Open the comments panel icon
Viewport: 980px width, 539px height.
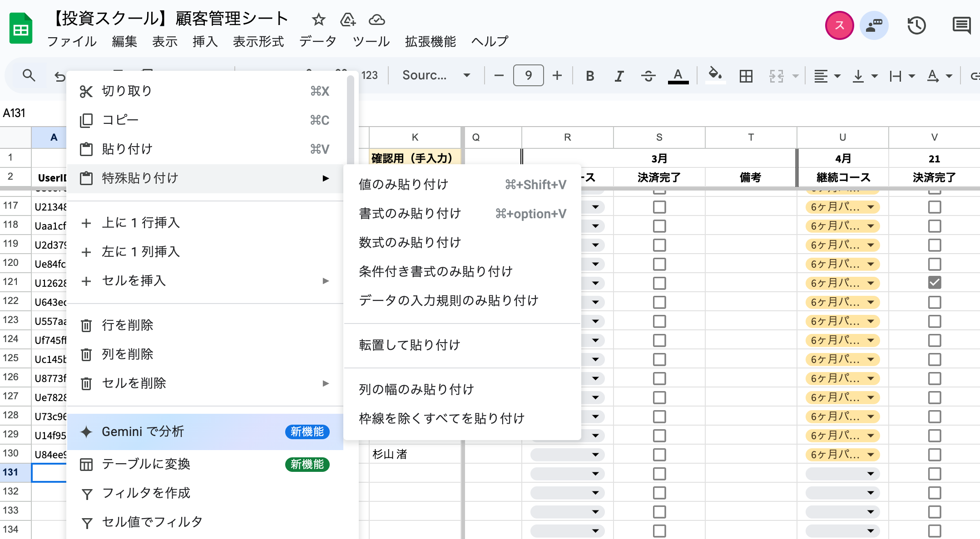tap(961, 25)
